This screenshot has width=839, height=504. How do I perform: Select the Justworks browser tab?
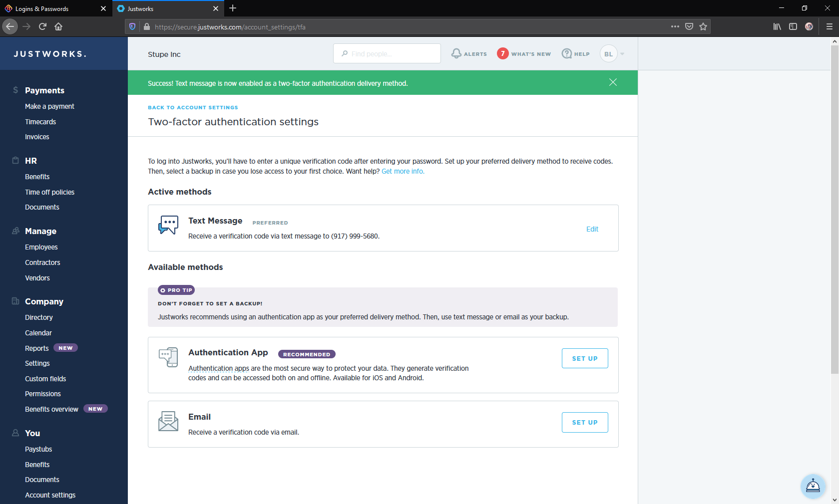tap(168, 8)
